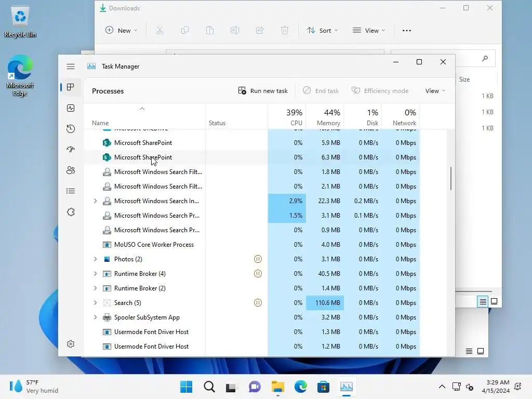Open Sort dropdown in Downloads window

[322, 31]
